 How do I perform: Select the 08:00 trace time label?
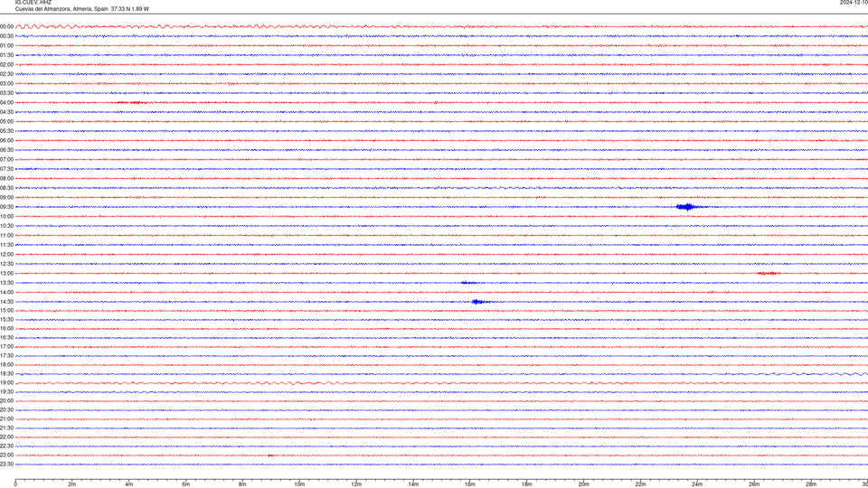6,179
